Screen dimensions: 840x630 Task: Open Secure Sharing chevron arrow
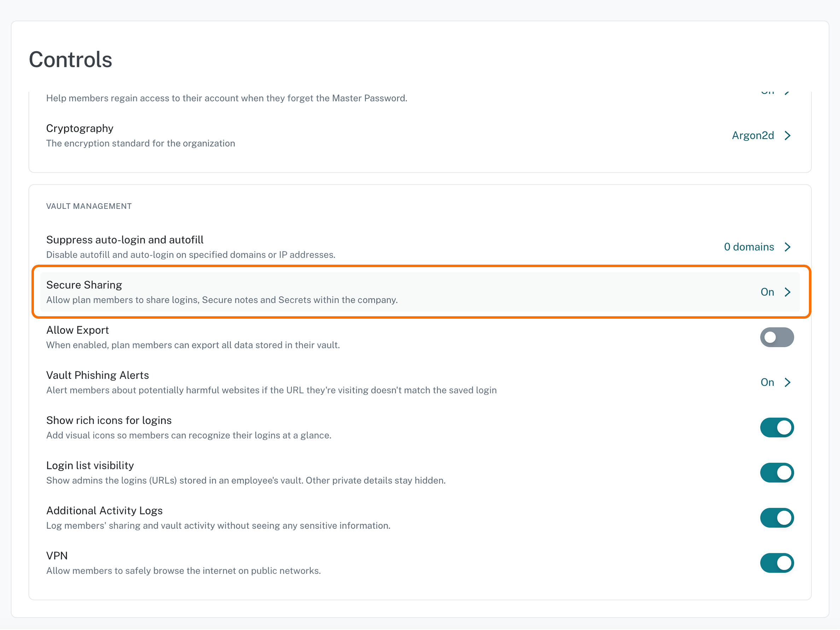(788, 292)
